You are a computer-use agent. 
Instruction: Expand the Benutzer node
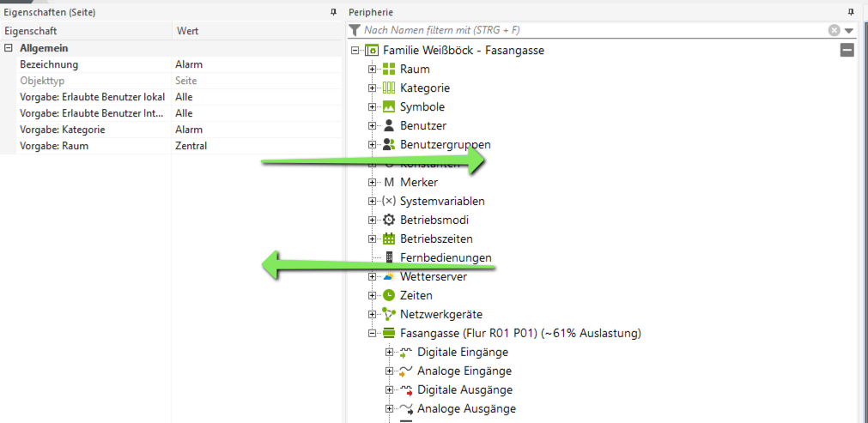point(372,125)
